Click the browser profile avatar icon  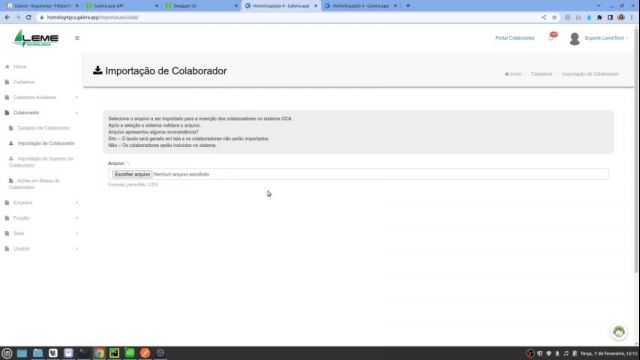[x=621, y=18]
